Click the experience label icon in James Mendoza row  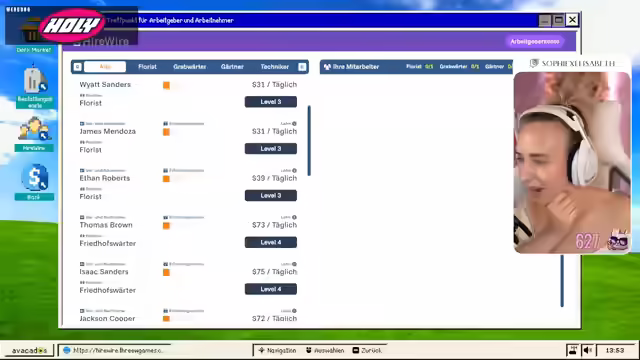165,124
